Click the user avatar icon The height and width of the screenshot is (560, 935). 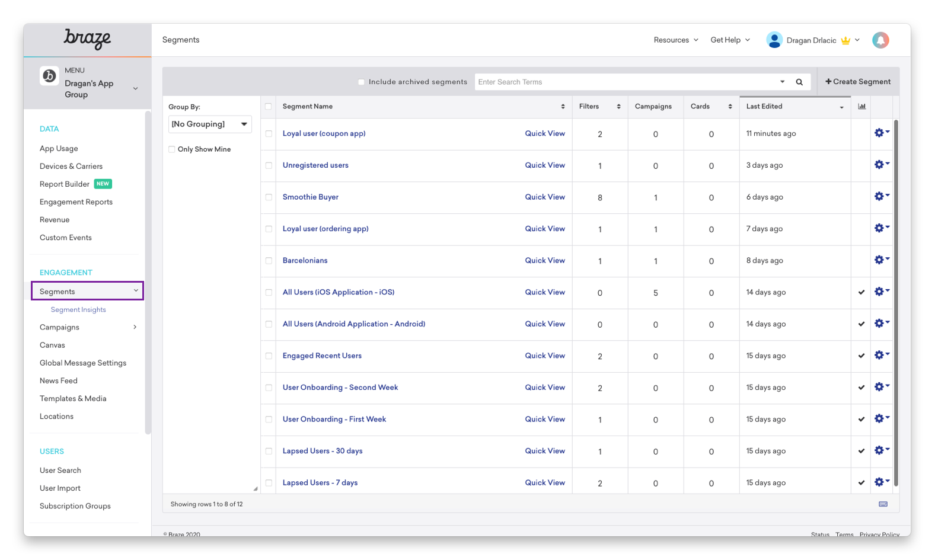tap(774, 40)
